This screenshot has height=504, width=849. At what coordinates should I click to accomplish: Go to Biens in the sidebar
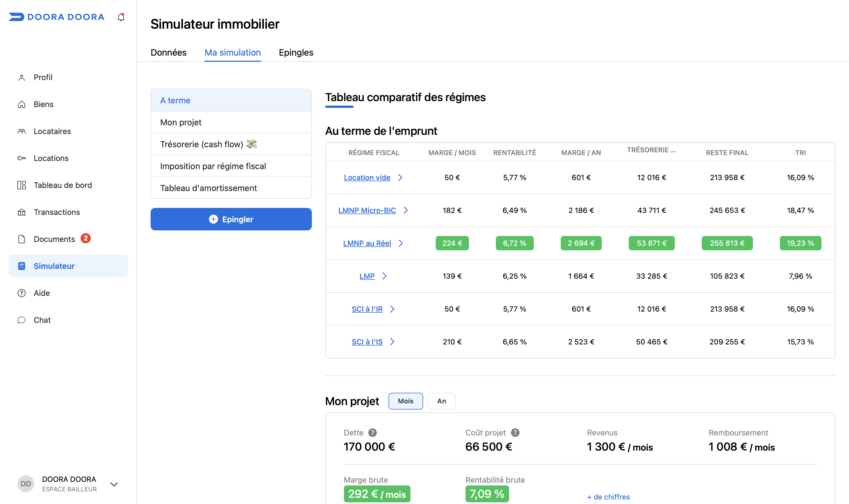(x=68, y=104)
